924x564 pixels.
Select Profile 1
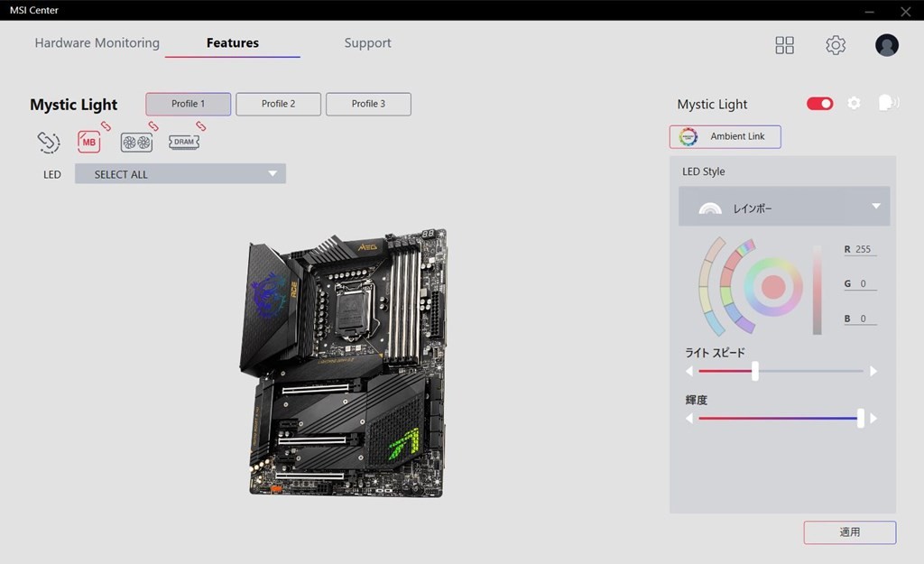[189, 104]
